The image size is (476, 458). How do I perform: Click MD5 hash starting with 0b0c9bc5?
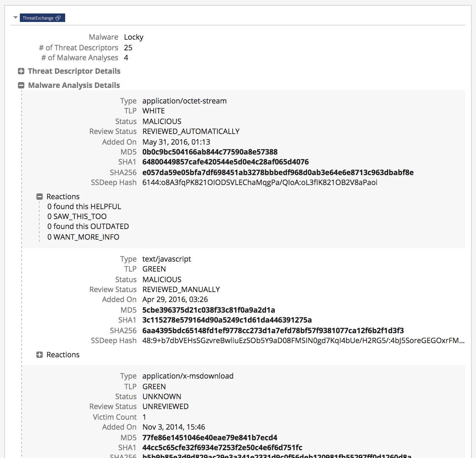pos(210,152)
